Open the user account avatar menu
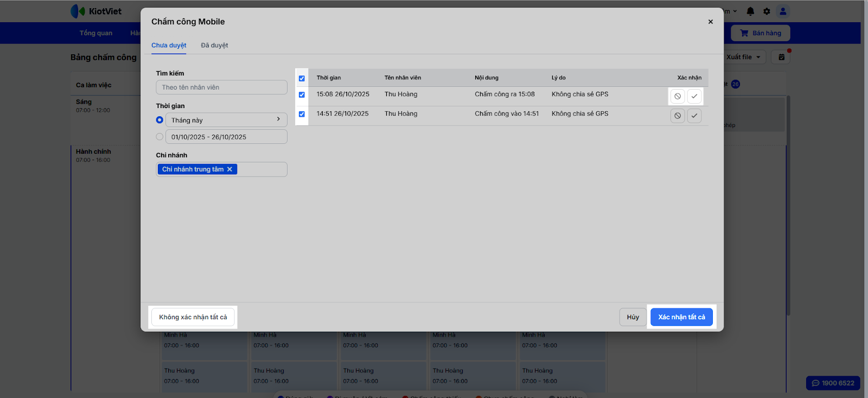Viewport: 868px width, 398px height. pos(783,11)
